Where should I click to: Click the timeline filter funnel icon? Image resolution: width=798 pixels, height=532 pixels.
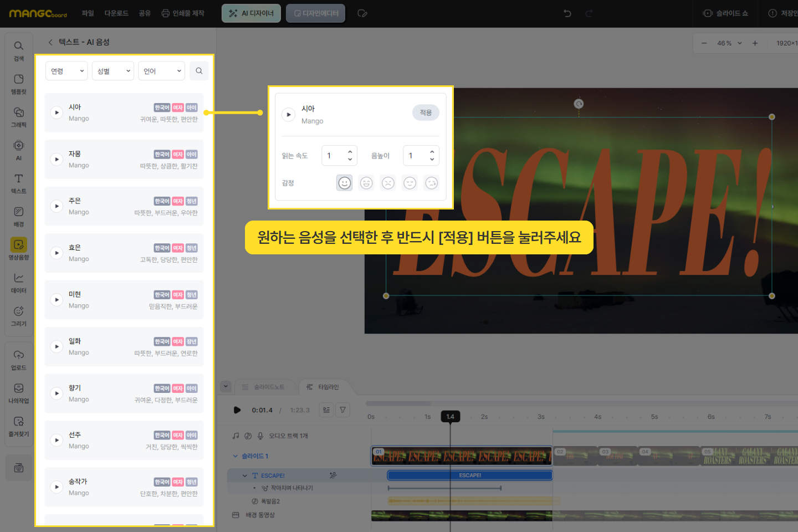pos(342,410)
